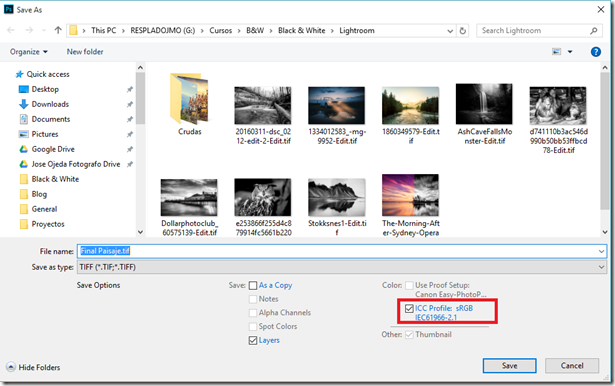Toggle the Notes checkbox
Screen dimensions: 615x386
coord(253,299)
